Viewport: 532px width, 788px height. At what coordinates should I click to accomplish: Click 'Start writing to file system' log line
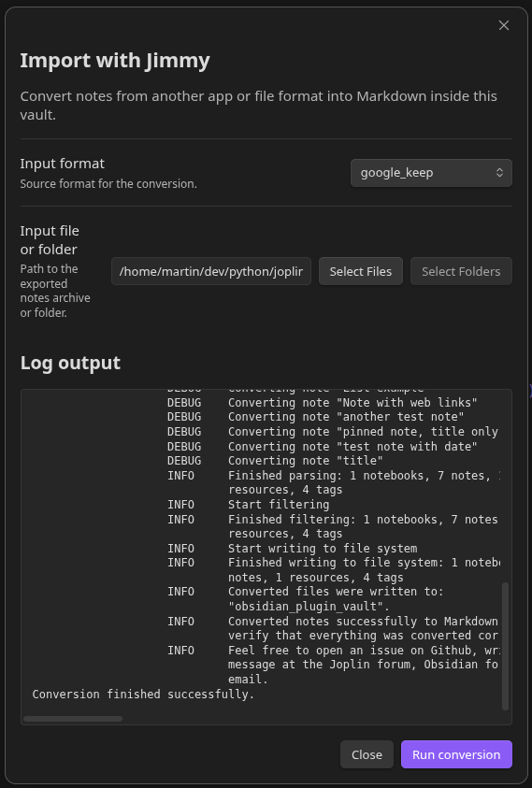[x=323, y=549]
